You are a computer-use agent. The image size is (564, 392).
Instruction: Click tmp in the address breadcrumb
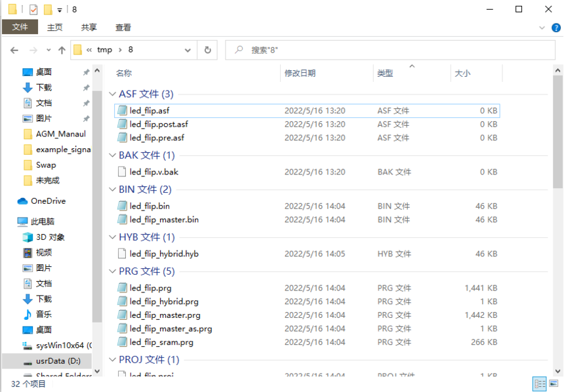105,50
